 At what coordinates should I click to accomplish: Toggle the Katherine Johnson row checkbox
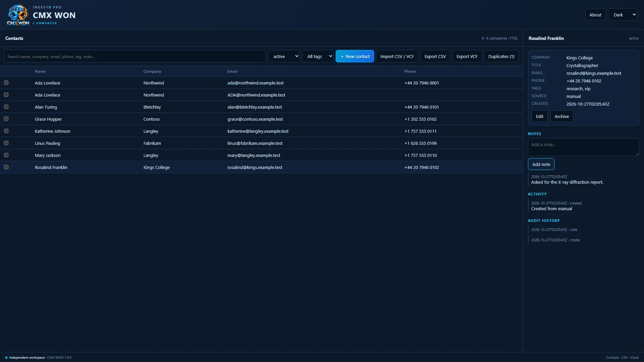pos(6,131)
